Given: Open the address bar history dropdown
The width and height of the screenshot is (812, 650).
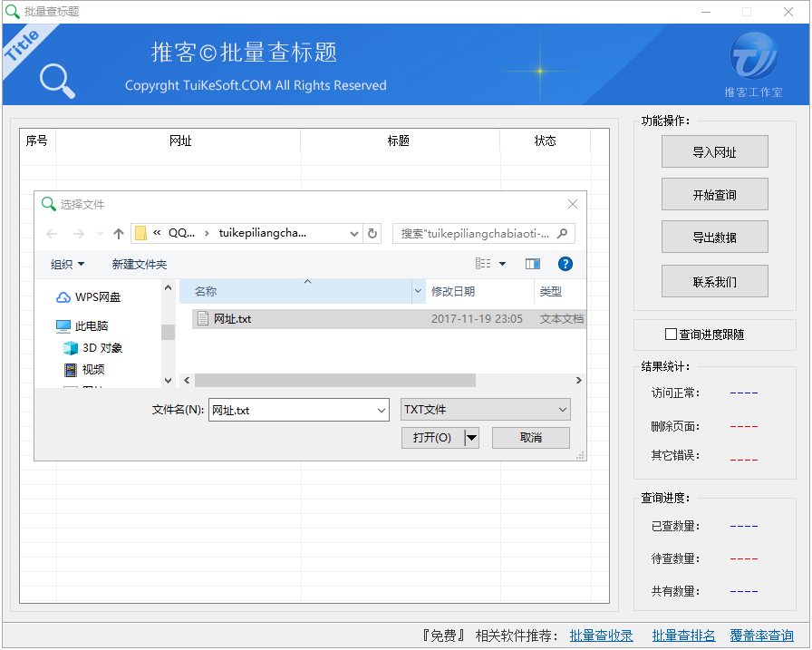Looking at the screenshot, I should pyautogui.click(x=354, y=234).
